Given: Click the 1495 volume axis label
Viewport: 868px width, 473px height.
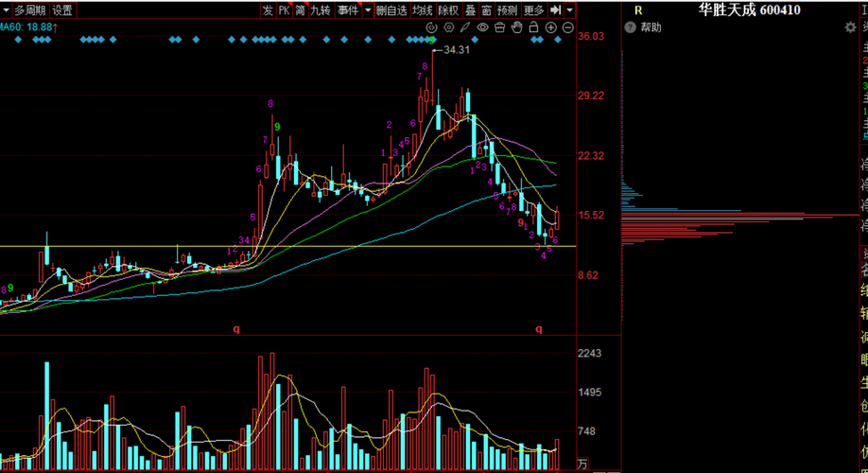Looking at the screenshot, I should [x=590, y=393].
